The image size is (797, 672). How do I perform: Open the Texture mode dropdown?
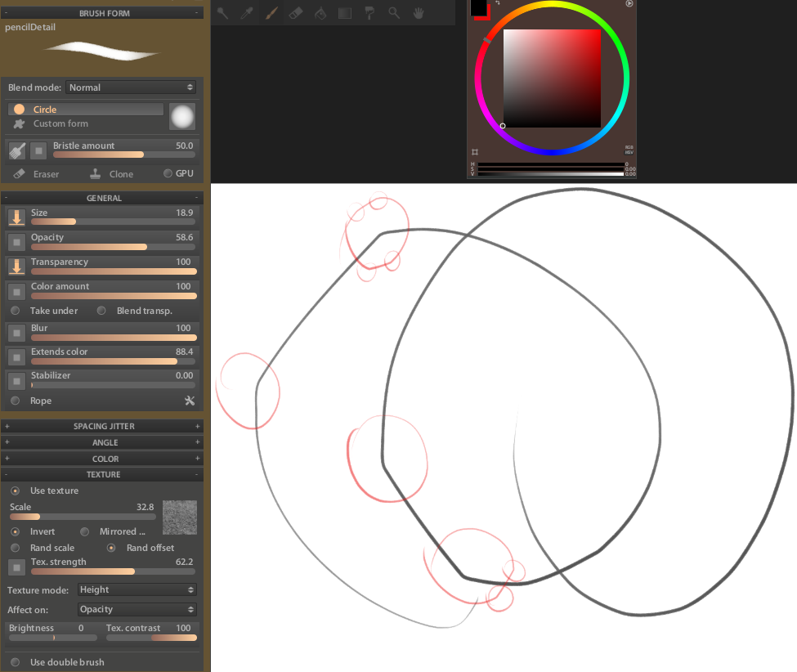(x=137, y=589)
